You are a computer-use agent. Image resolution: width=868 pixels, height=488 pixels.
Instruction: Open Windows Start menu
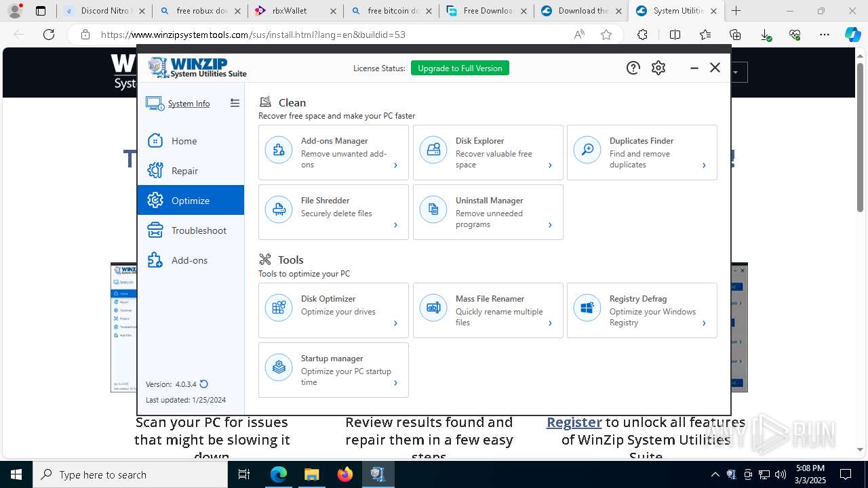point(16,474)
